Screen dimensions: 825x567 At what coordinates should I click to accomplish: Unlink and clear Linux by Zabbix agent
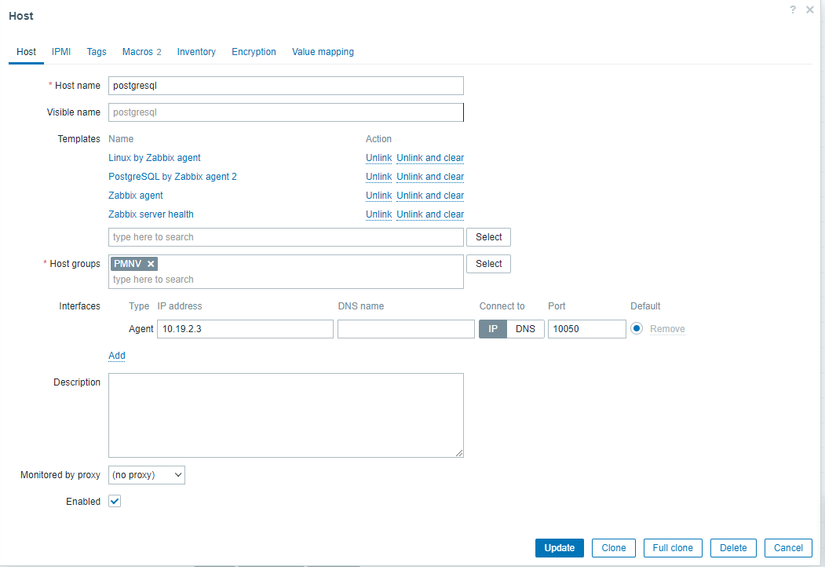(430, 158)
